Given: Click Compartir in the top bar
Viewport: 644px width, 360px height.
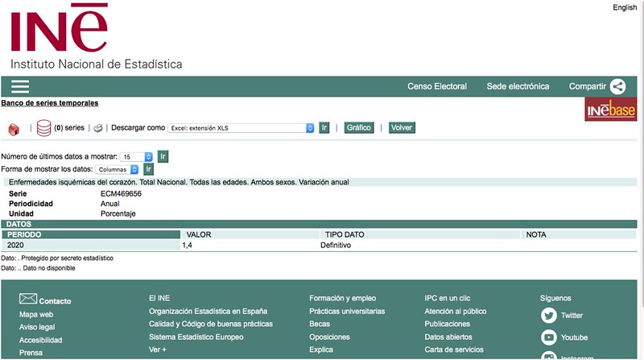Looking at the screenshot, I should tap(588, 86).
